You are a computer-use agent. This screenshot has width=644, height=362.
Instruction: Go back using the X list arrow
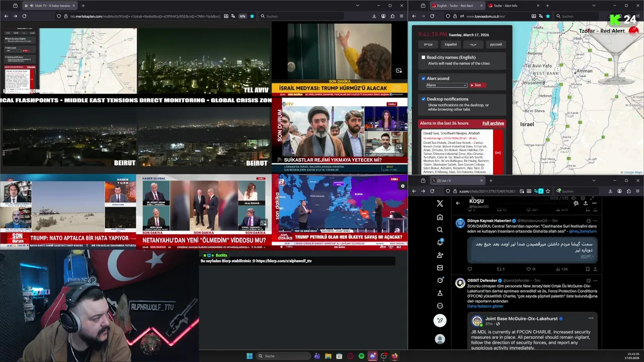[458, 203]
